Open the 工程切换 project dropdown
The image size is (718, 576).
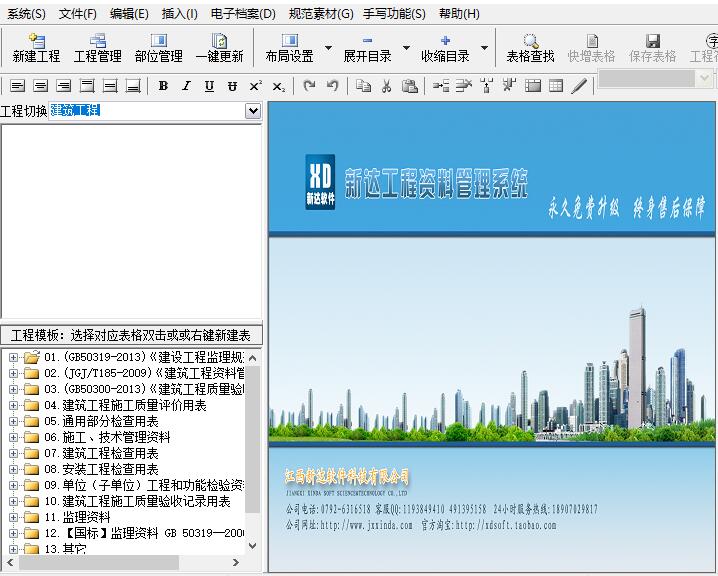(x=253, y=111)
